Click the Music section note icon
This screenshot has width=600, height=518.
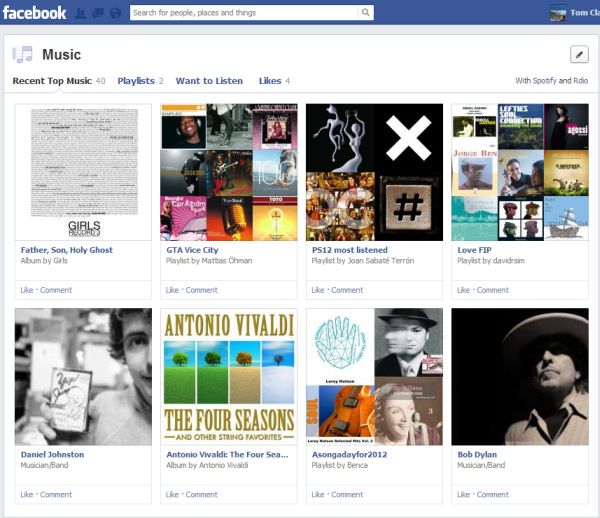pyautogui.click(x=22, y=54)
